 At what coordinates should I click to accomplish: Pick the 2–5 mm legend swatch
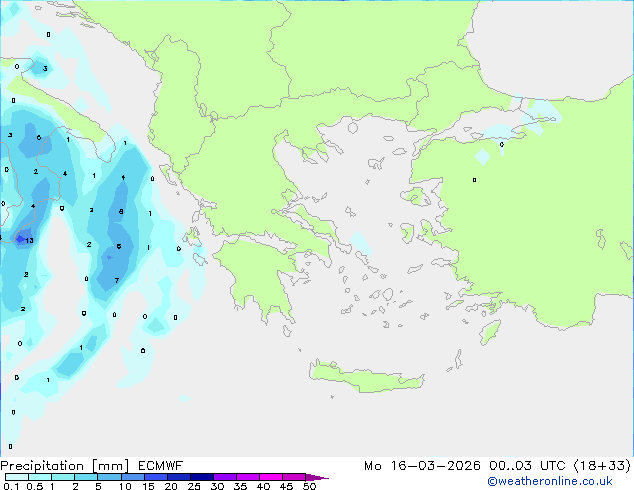86,477
